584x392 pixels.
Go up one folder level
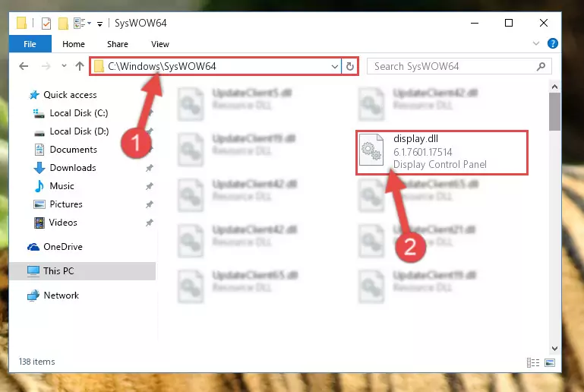79,66
